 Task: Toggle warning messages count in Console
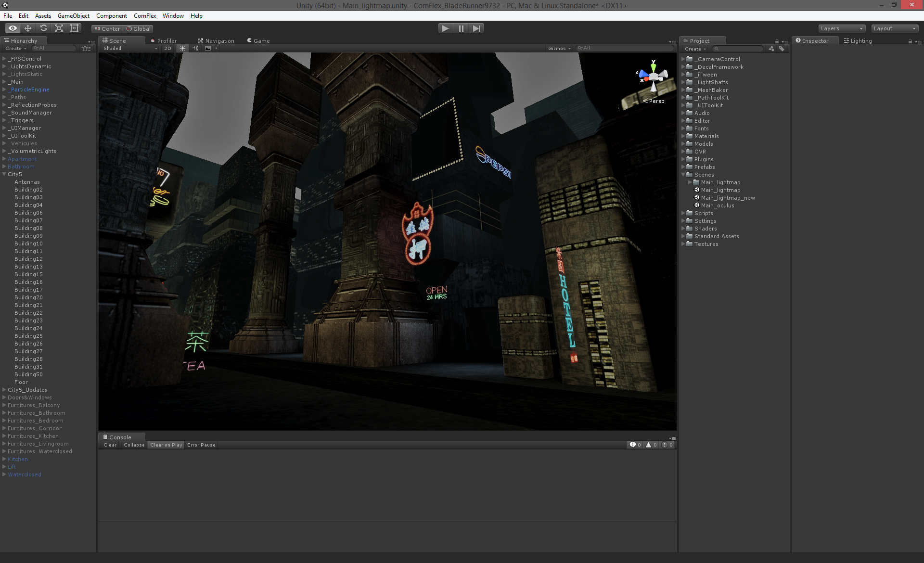(651, 445)
